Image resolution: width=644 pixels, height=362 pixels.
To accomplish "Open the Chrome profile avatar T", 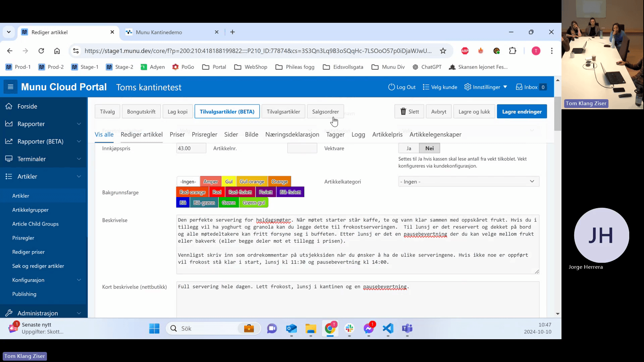I will click(536, 51).
